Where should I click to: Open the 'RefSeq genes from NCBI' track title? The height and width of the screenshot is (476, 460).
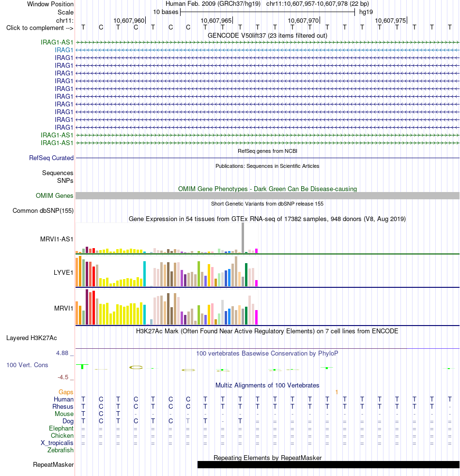[x=267, y=151]
